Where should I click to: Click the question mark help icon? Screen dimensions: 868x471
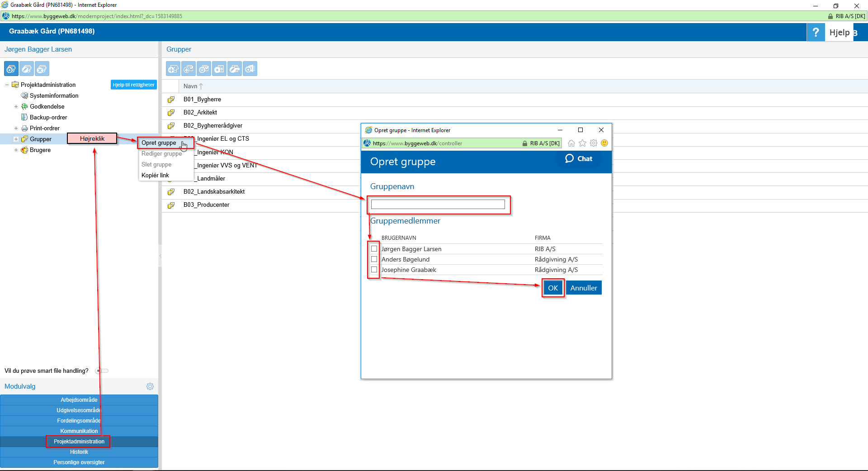[816, 33]
